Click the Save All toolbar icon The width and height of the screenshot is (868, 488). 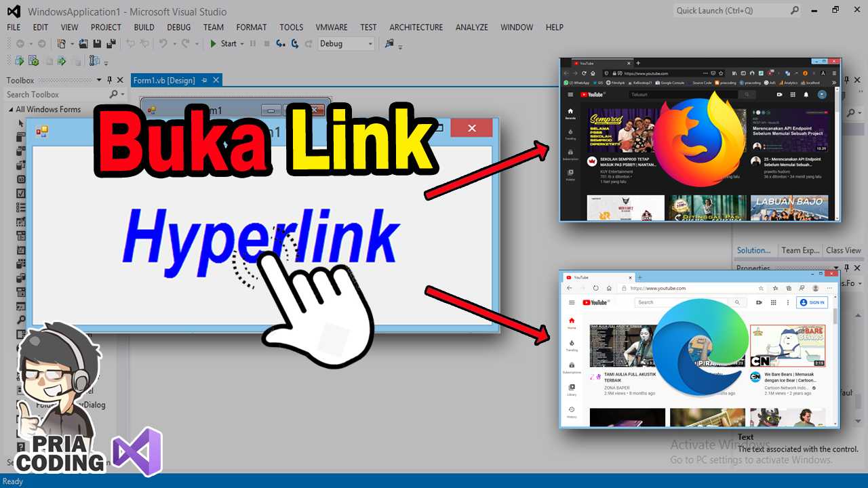pyautogui.click(x=111, y=43)
